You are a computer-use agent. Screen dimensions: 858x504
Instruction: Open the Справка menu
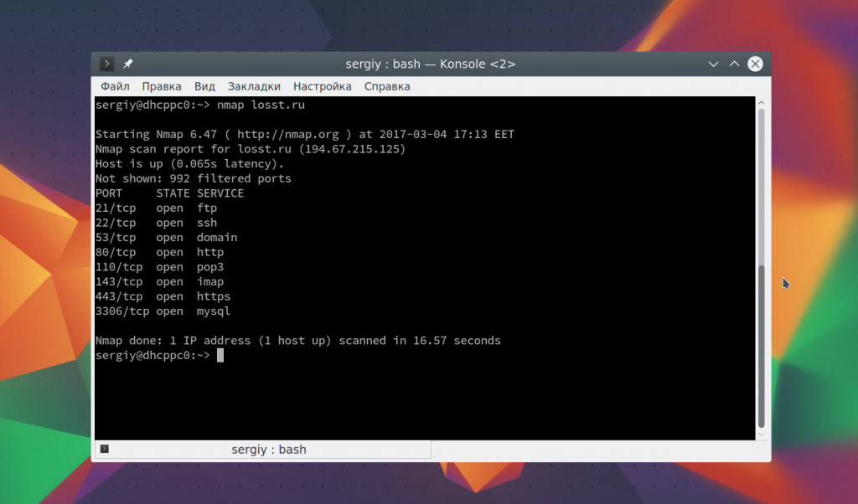[387, 86]
